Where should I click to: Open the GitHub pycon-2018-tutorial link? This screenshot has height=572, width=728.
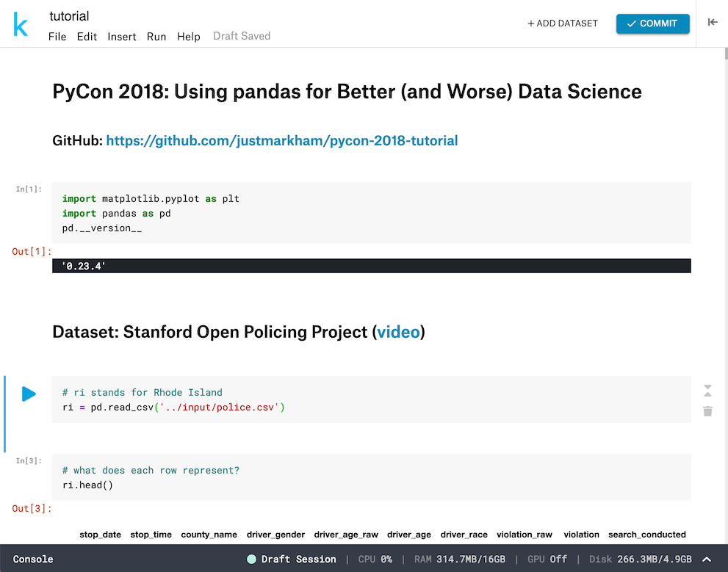pyautogui.click(x=282, y=140)
